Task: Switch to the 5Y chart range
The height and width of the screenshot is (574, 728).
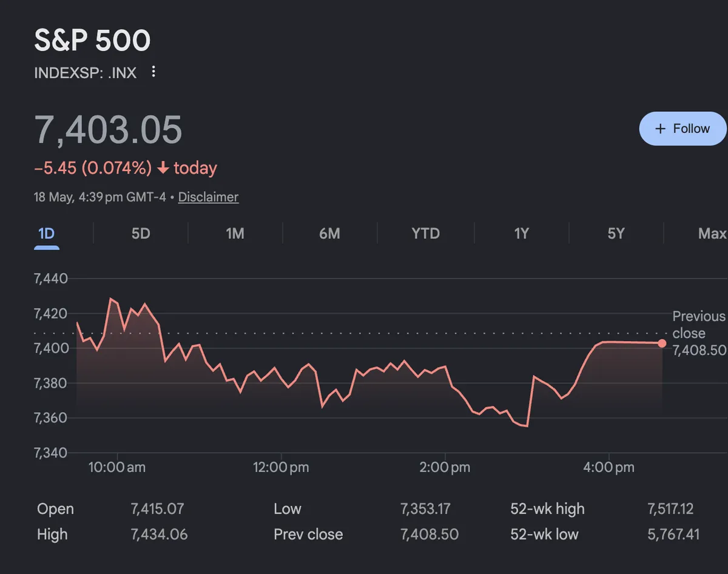Action: (x=616, y=234)
